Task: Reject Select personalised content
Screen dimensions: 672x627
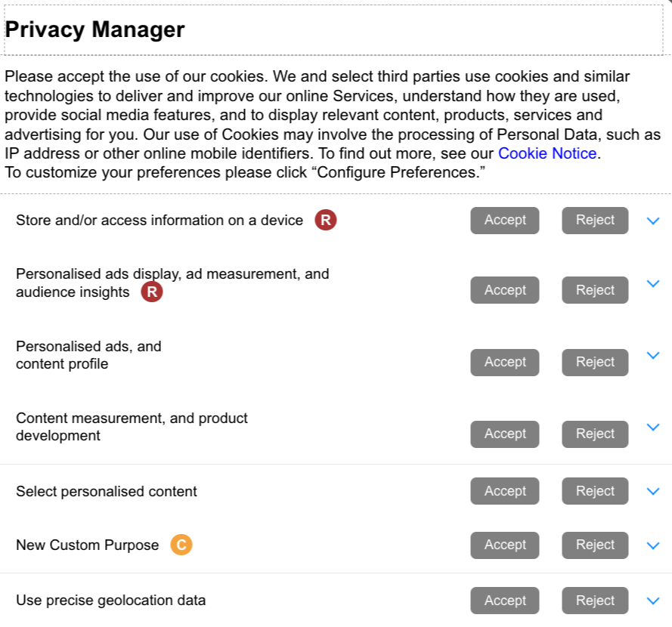Action: pos(596,491)
